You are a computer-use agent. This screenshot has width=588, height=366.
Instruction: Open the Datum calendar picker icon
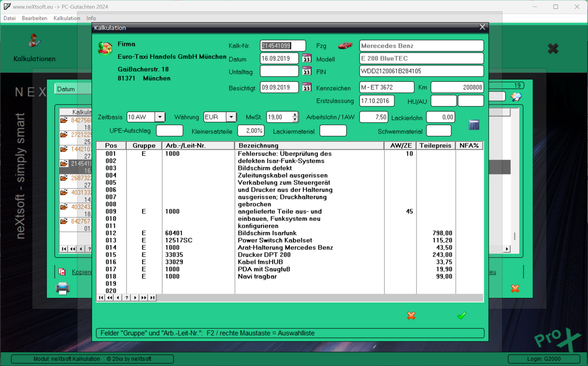pos(307,58)
